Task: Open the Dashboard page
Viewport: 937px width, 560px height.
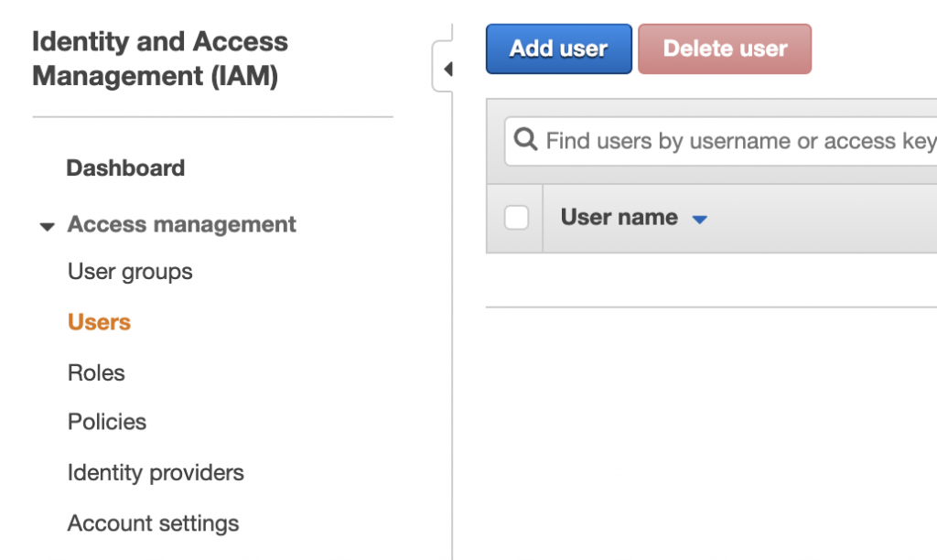Action: click(x=125, y=167)
